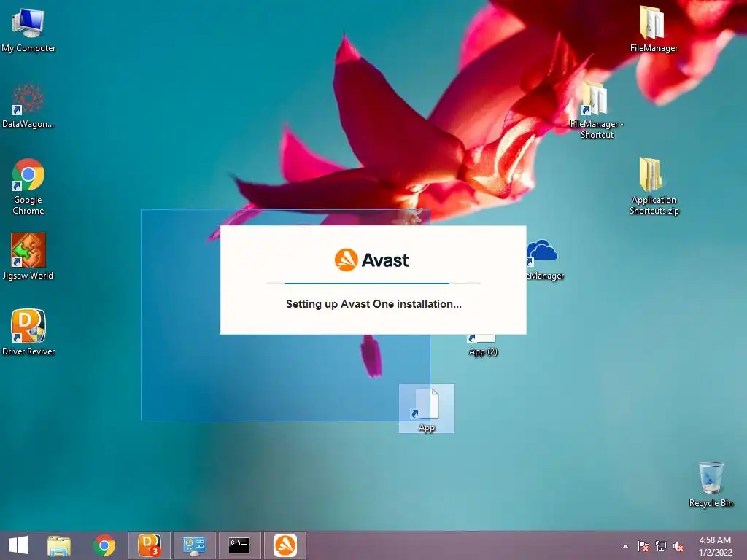The height and width of the screenshot is (560, 747).
Task: Open Action Center flag tray icon
Action: 643,546
